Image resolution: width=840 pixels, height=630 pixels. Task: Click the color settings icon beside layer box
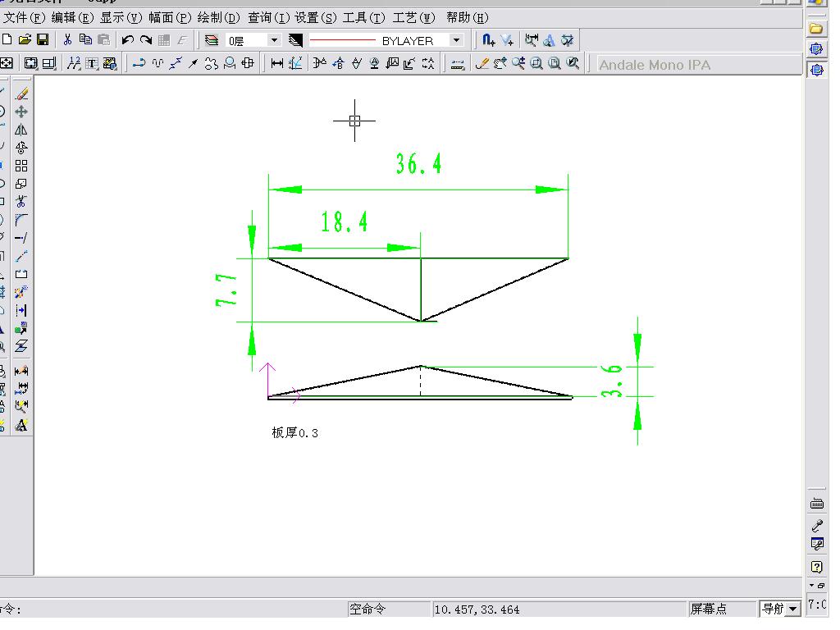tap(295, 40)
